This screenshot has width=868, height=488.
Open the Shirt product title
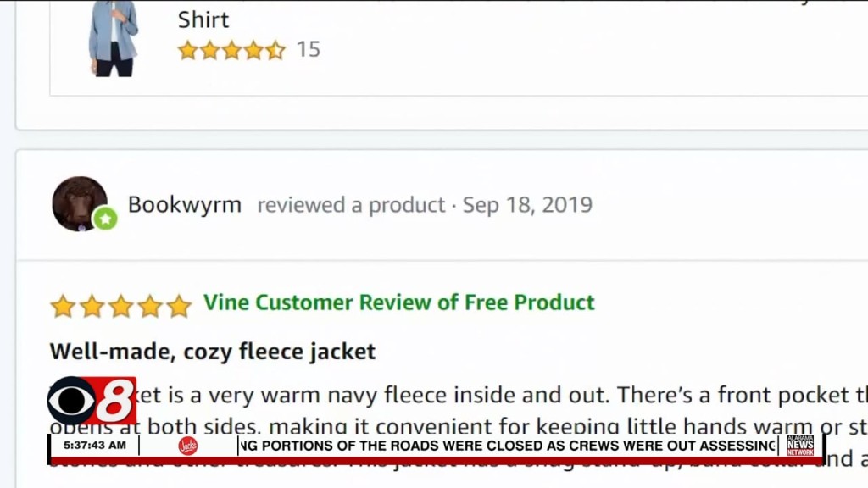click(203, 19)
